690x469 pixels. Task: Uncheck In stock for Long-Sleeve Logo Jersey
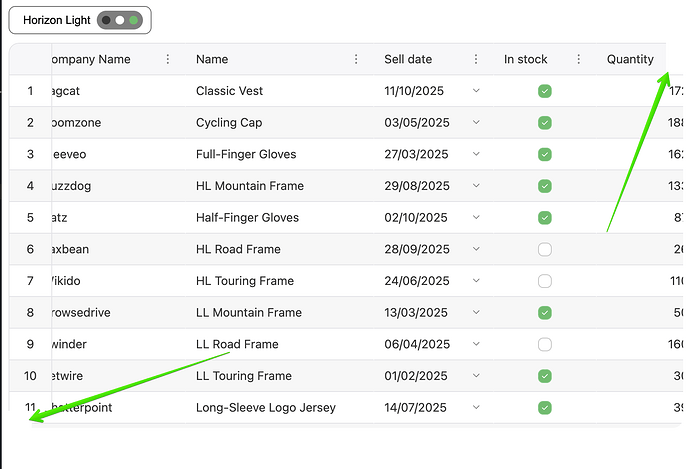545,408
